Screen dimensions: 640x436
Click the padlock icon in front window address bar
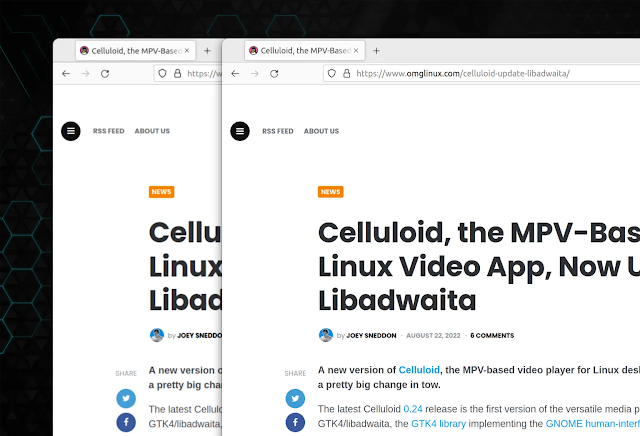pyautogui.click(x=347, y=73)
